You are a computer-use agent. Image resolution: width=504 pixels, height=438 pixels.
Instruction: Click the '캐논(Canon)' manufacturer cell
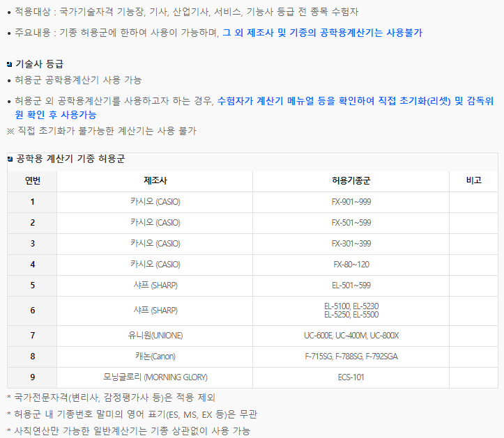[155, 357]
